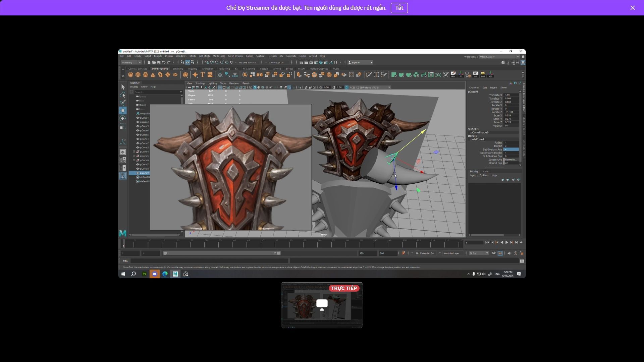Screen dimensions: 644x362
Task: Create a polygon cube from the shelf
Action: click(x=138, y=75)
